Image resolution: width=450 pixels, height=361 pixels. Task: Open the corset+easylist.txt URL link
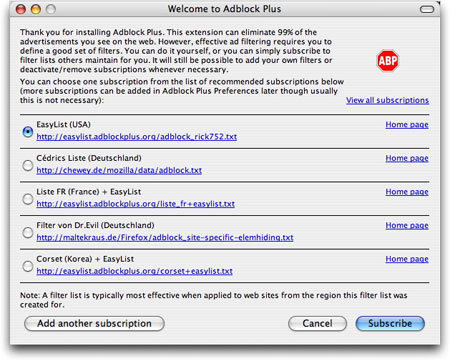coord(134,271)
